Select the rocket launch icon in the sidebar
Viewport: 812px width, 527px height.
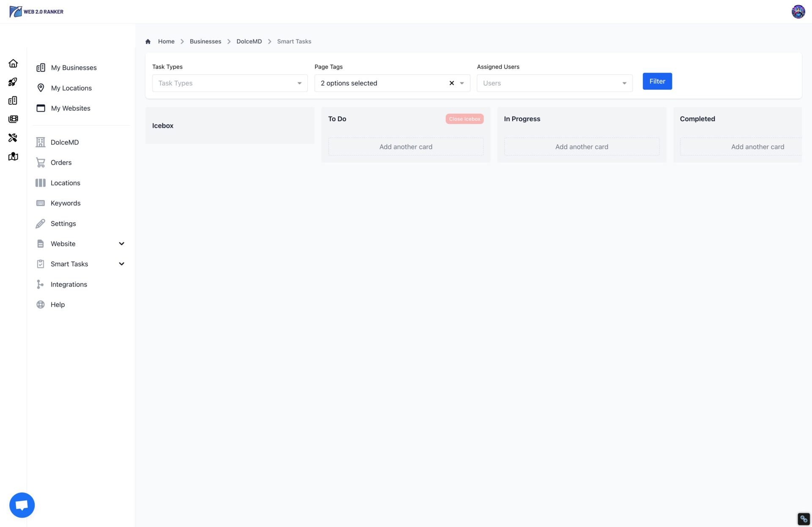pos(13,82)
